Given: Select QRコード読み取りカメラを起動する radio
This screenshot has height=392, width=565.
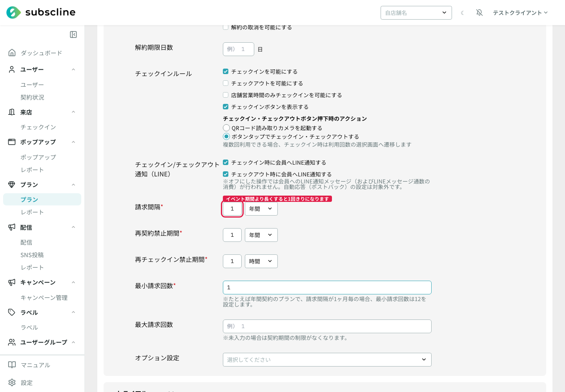Looking at the screenshot, I should point(226,128).
